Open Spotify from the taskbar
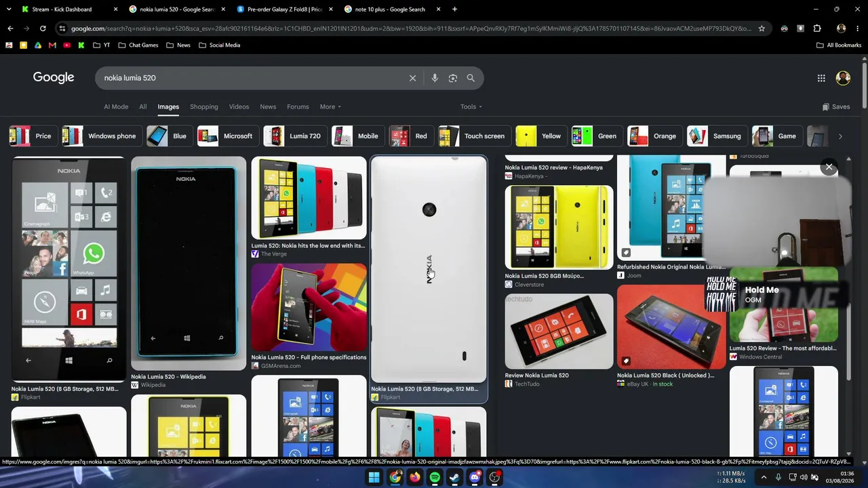 (x=435, y=477)
